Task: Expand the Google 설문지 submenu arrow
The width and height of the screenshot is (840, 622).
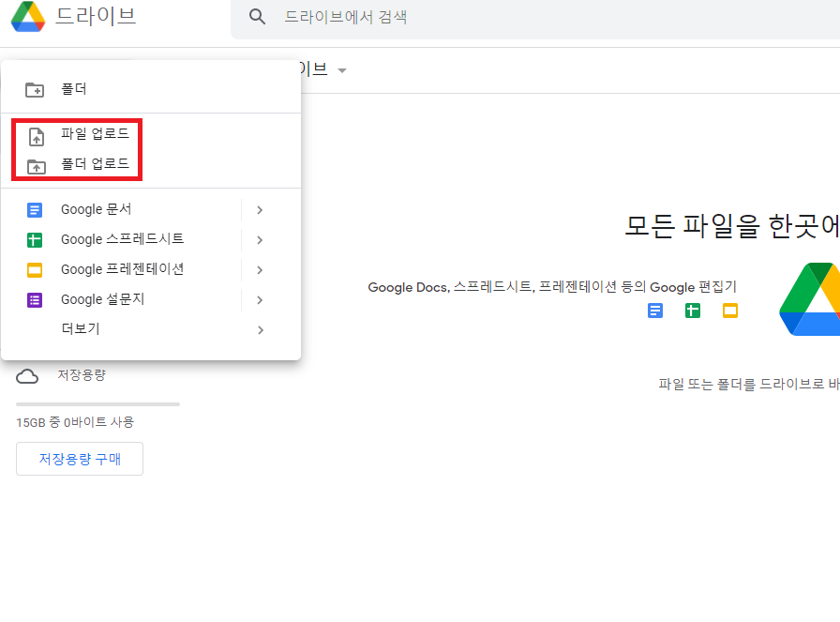Action: (260, 299)
